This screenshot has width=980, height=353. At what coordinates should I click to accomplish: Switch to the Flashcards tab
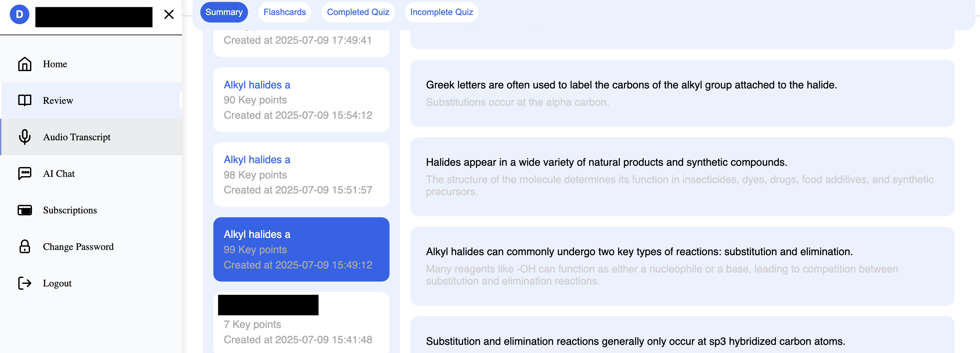tap(284, 12)
